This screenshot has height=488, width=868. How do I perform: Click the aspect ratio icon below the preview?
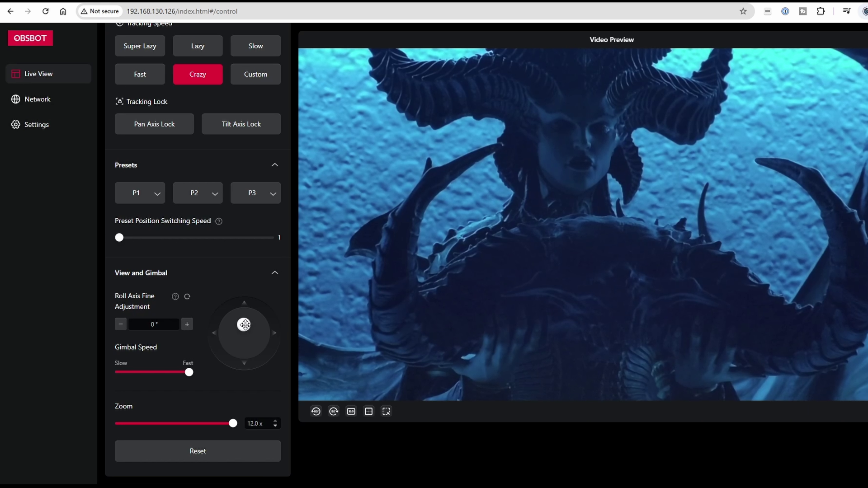pos(351,411)
